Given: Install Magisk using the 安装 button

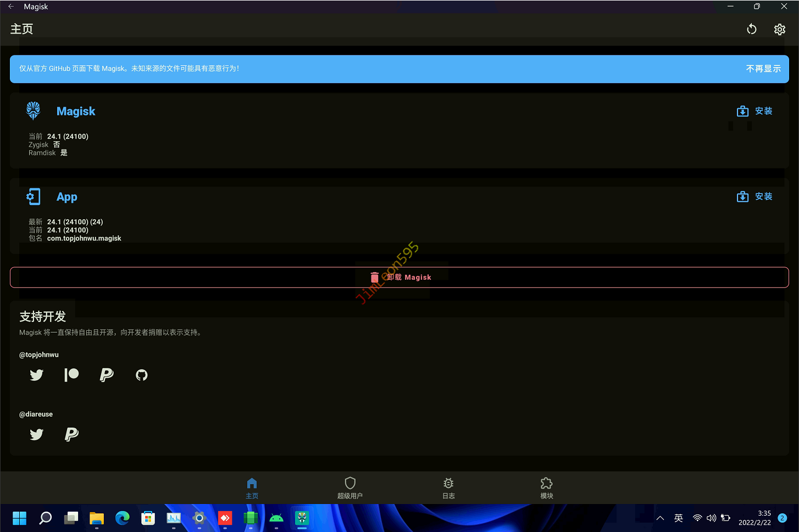Looking at the screenshot, I should point(754,111).
